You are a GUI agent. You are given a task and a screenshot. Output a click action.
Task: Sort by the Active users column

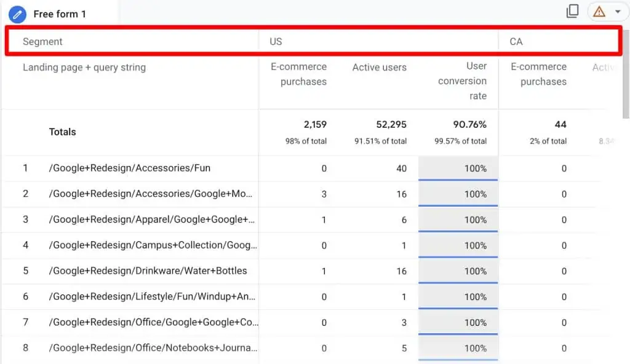[x=379, y=68]
